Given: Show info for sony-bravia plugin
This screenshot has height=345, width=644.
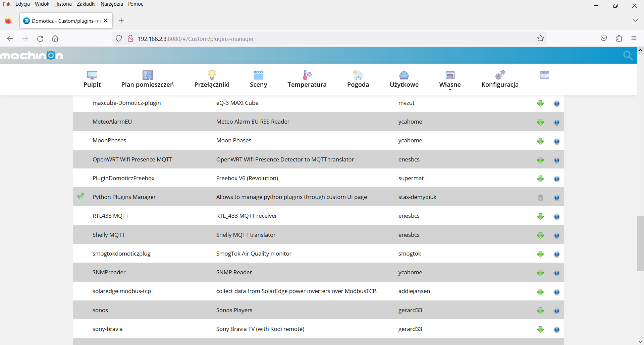Looking at the screenshot, I should pyautogui.click(x=557, y=330).
